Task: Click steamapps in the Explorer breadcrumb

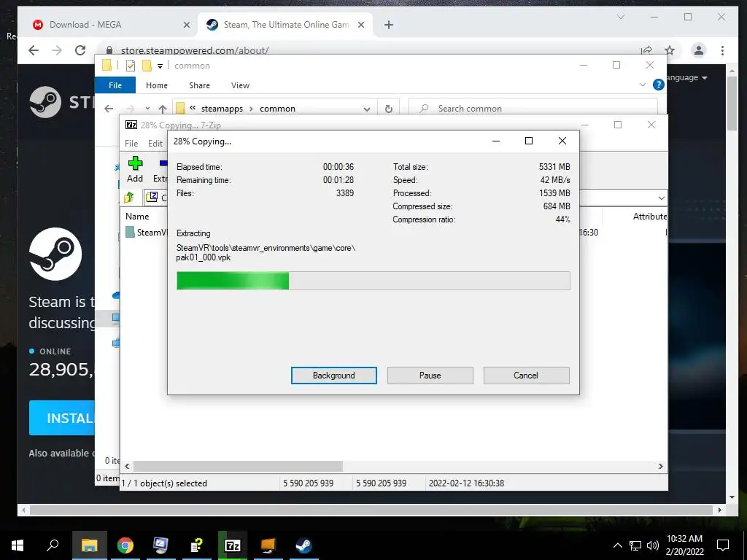Action: point(222,109)
